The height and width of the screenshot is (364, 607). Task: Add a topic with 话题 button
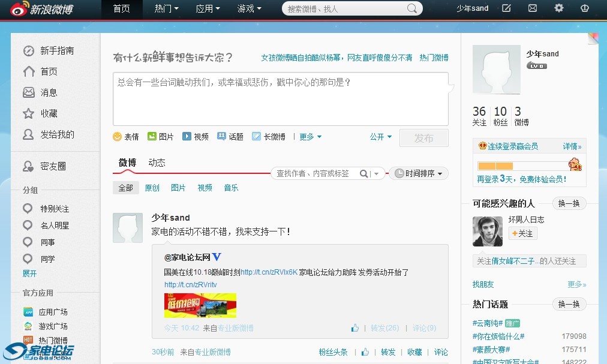point(230,137)
